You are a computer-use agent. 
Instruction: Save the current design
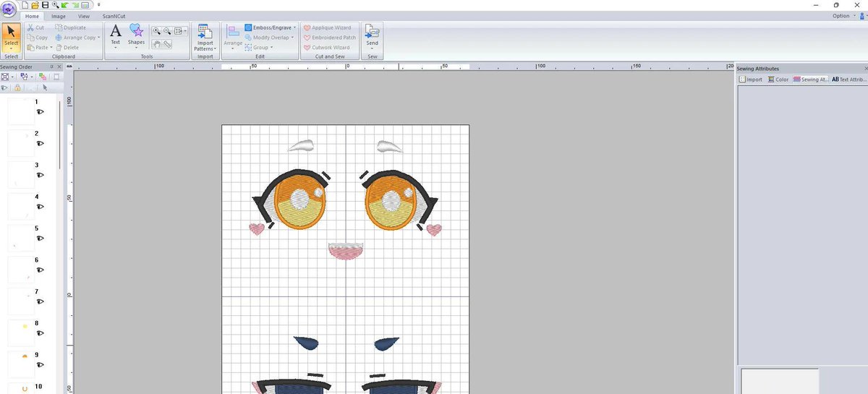click(x=45, y=5)
